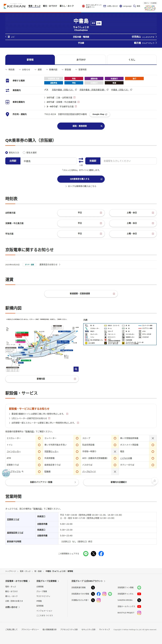
Task: Open the Language globe selector
Action: 126,6
